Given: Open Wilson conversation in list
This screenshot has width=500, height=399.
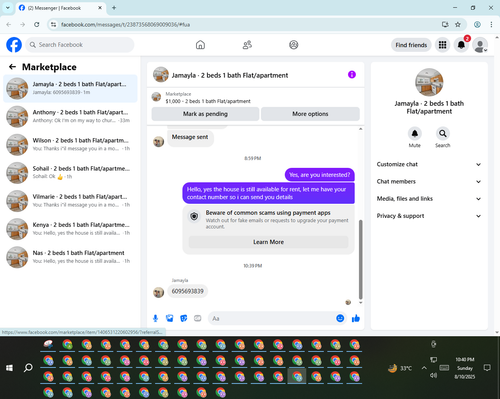Looking at the screenshot, I should tap(70, 145).
